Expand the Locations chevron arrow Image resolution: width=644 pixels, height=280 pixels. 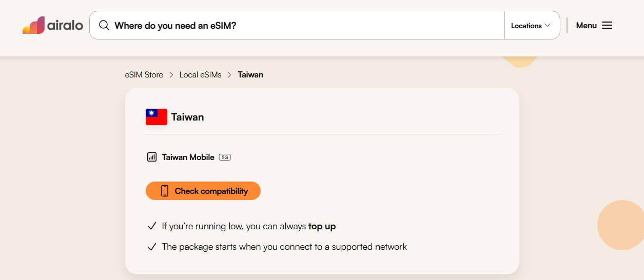coord(548,25)
